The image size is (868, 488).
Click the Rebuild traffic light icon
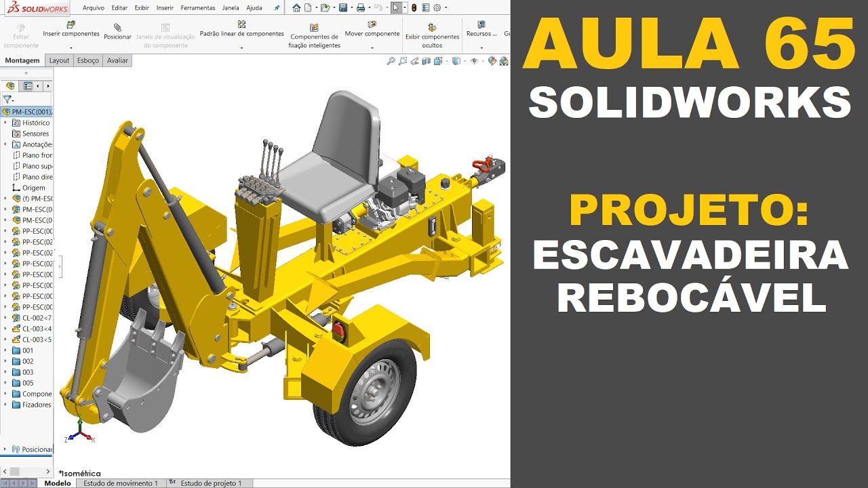pyautogui.click(x=414, y=8)
